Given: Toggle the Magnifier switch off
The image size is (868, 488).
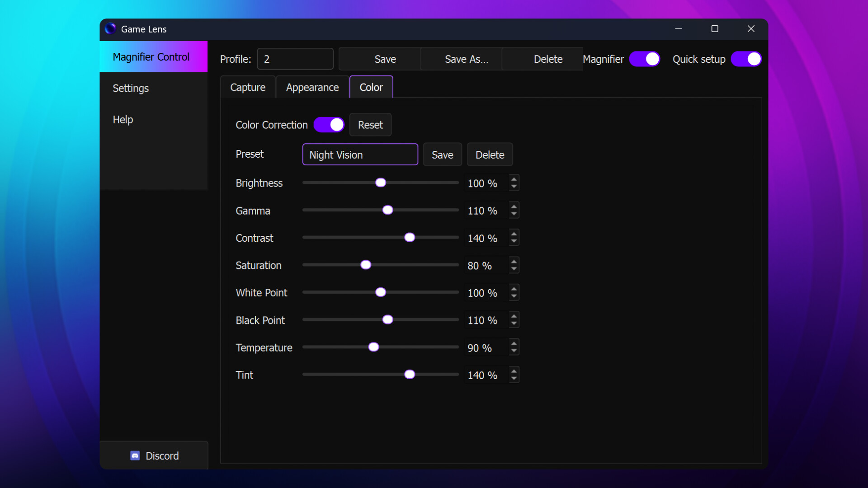Looking at the screenshot, I should tap(645, 59).
